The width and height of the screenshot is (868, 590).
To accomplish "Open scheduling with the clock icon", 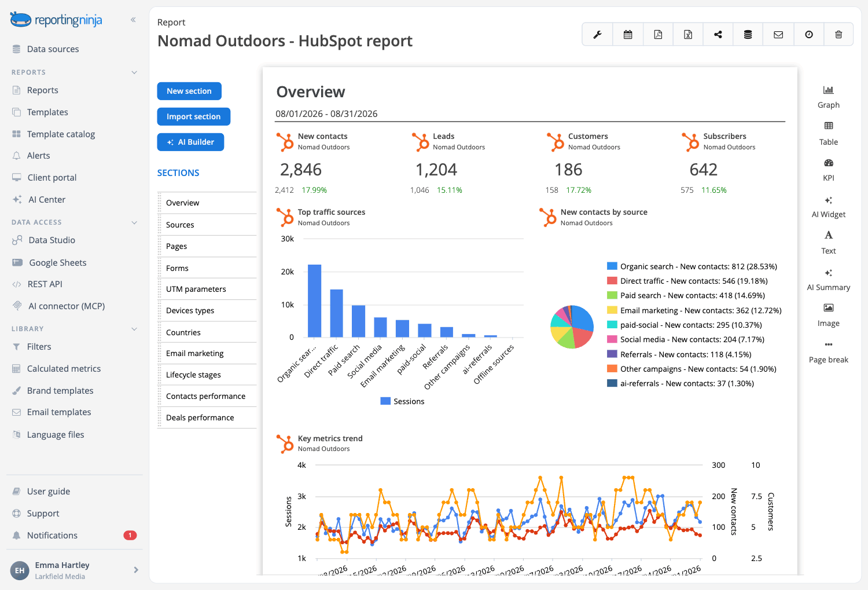I will [809, 35].
